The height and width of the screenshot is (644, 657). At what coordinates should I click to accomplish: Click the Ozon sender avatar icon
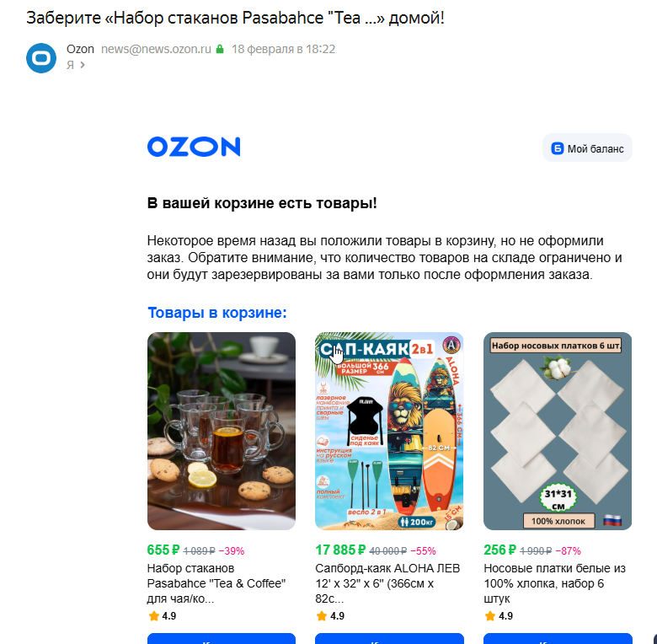point(41,58)
